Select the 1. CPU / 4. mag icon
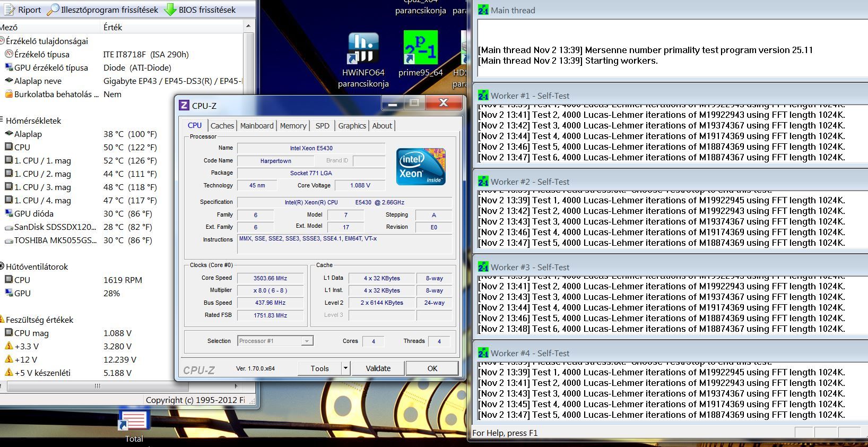The image size is (868, 447). (x=8, y=200)
